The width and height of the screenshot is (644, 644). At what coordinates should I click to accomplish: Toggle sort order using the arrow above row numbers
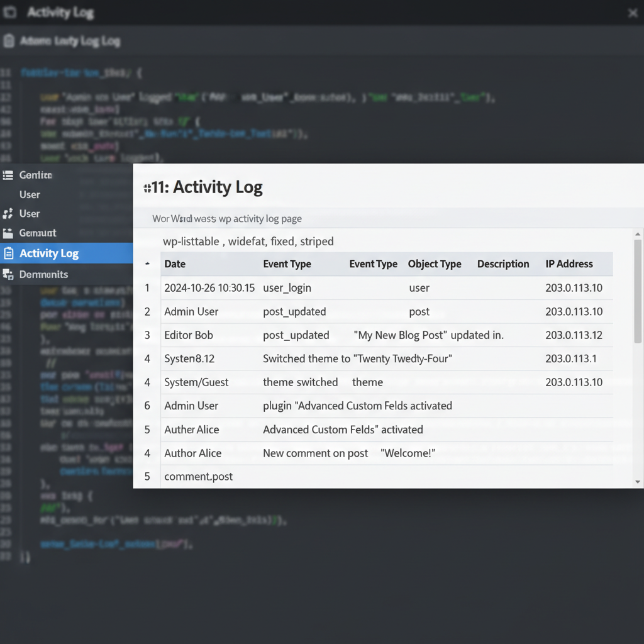(x=147, y=264)
